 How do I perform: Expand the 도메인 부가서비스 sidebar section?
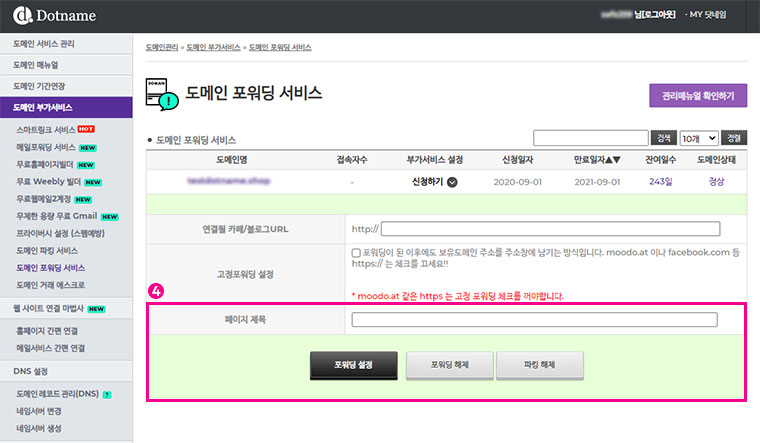[x=66, y=107]
